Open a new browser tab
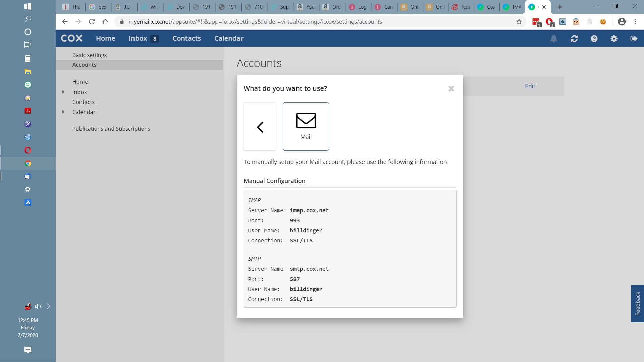The width and height of the screenshot is (644, 362). pos(560,7)
